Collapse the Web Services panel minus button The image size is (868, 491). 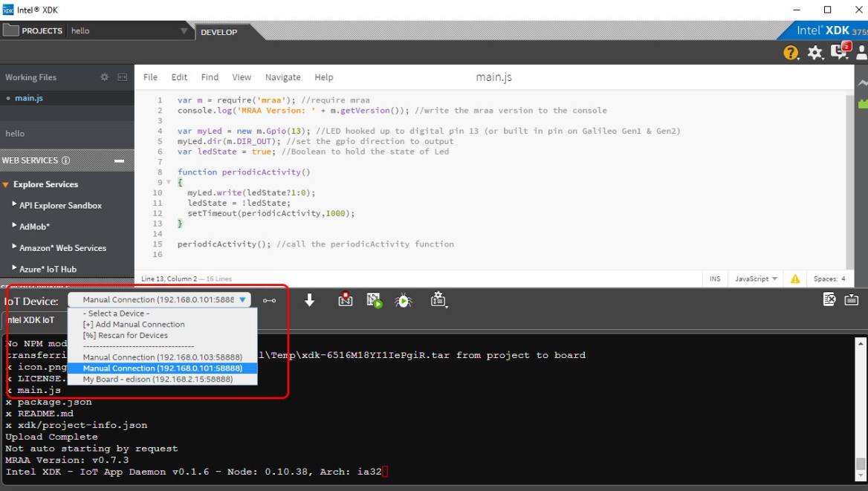[119, 160]
